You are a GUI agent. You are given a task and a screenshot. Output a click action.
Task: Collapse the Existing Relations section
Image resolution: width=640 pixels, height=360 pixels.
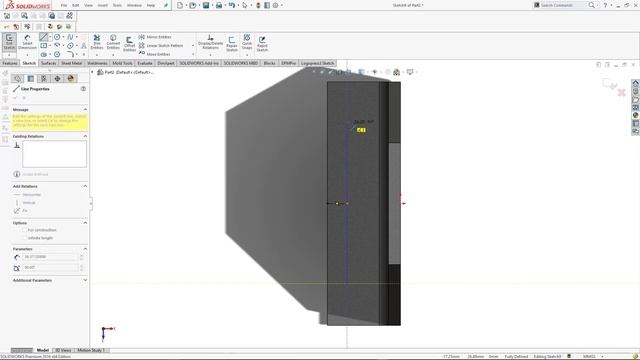pos(85,136)
